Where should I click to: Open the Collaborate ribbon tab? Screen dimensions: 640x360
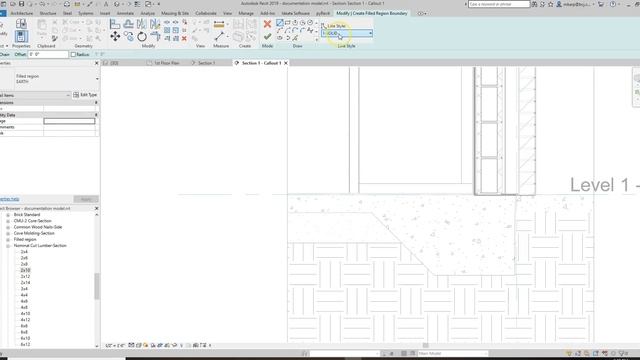(x=206, y=13)
